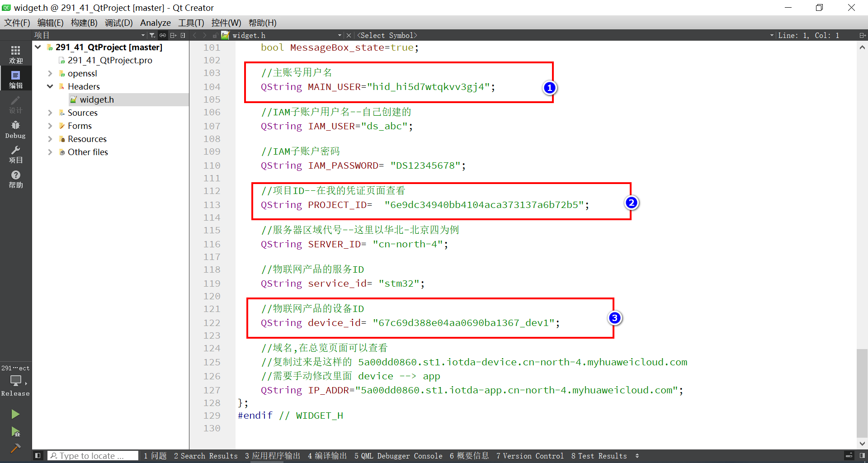This screenshot has height=463, width=868.
Task: Open the 构建(B) menu
Action: point(84,23)
